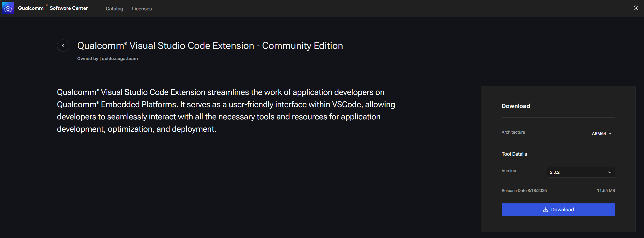Click the Release Date 8/18/2026 text
Screen dimensions: 644x238
(524, 191)
